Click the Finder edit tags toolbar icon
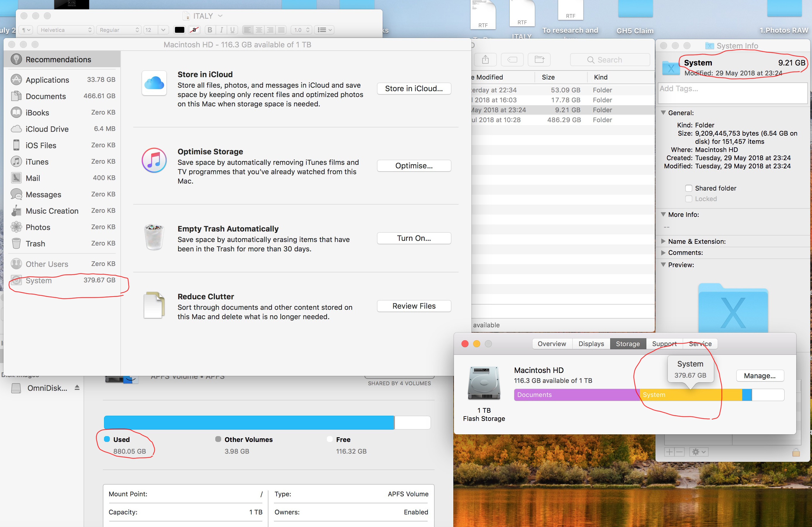812x527 pixels. point(512,60)
